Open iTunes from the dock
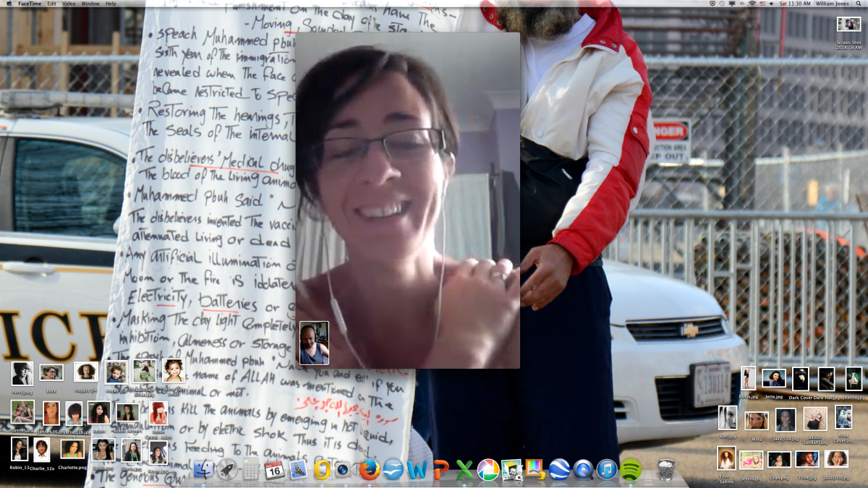The width and height of the screenshot is (868, 488). (607, 470)
